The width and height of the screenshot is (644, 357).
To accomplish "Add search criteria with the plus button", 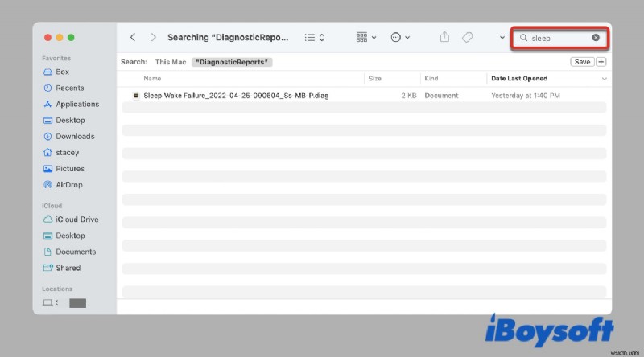I will click(x=601, y=62).
